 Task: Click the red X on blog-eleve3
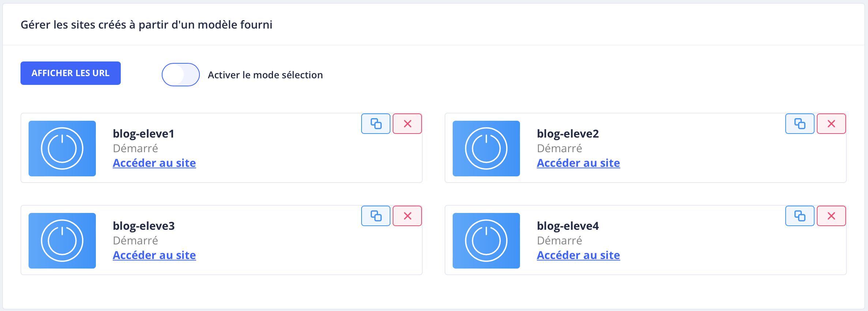(x=407, y=216)
